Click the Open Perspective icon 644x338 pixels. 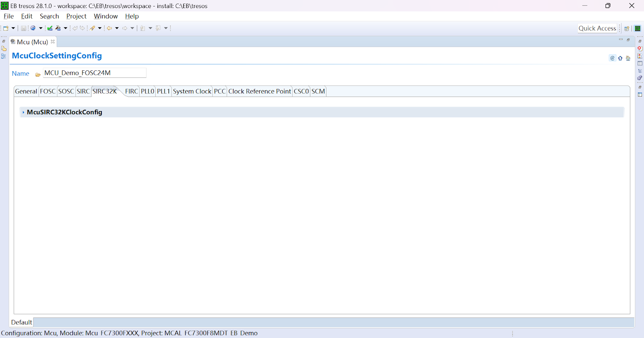(627, 29)
